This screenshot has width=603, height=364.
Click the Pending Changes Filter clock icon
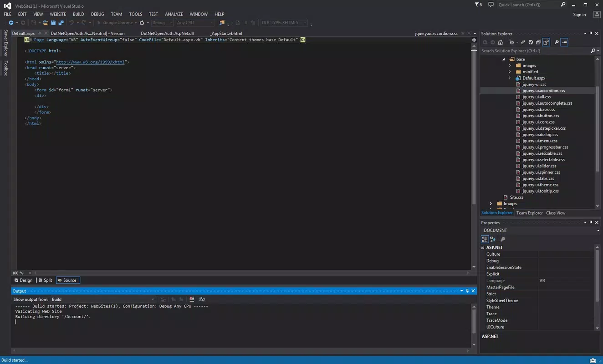(x=512, y=42)
